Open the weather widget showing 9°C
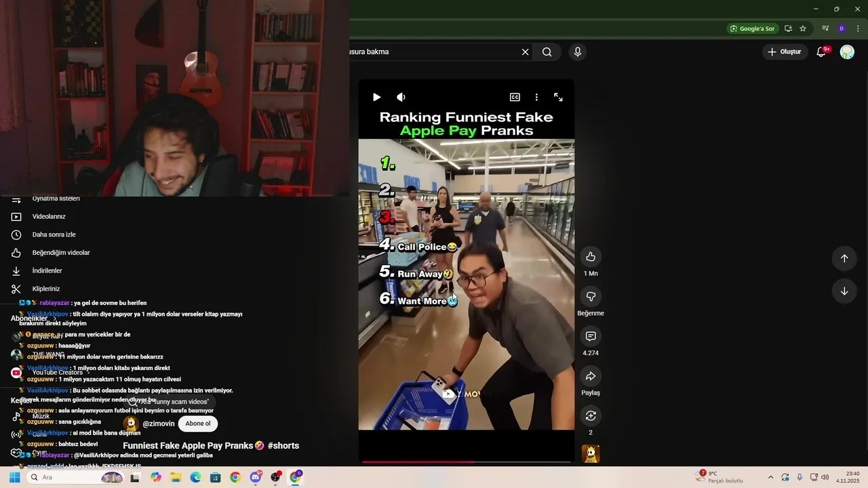The image size is (868, 488). 719,477
